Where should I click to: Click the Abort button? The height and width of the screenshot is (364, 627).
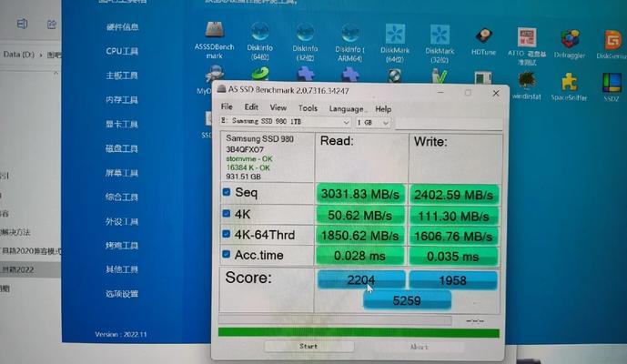click(x=419, y=347)
